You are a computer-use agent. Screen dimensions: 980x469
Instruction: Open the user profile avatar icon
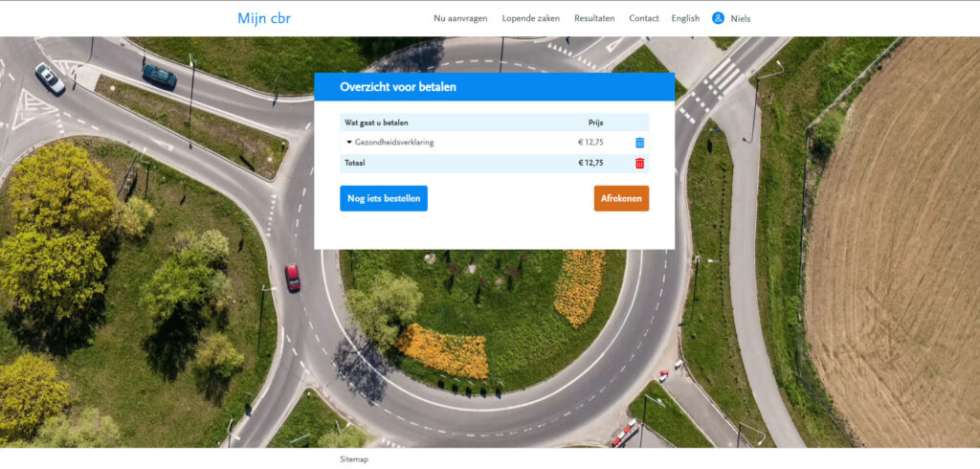point(718,18)
